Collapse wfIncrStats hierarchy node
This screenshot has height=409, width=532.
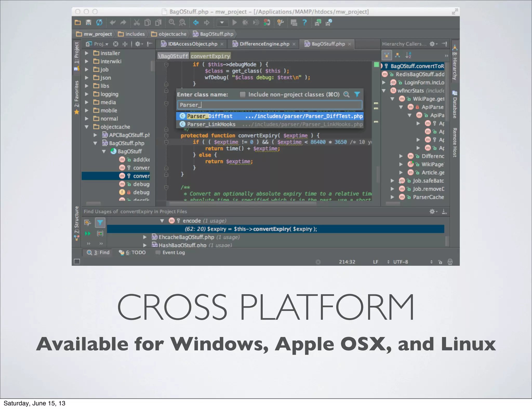point(384,91)
